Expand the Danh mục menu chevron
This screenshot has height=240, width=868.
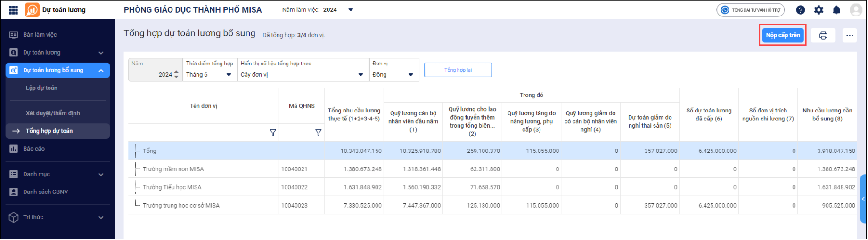point(101,175)
